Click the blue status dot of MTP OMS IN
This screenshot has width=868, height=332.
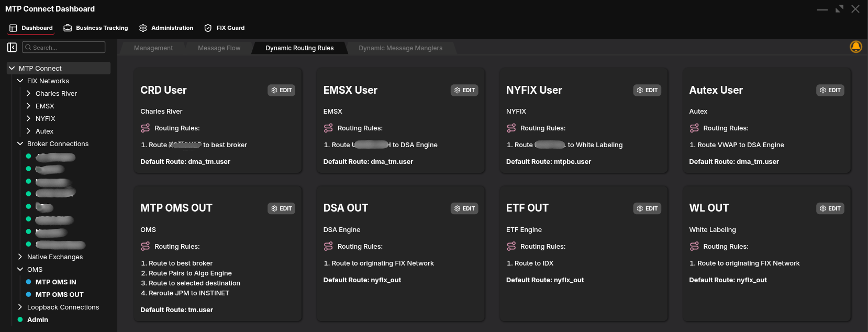(29, 282)
